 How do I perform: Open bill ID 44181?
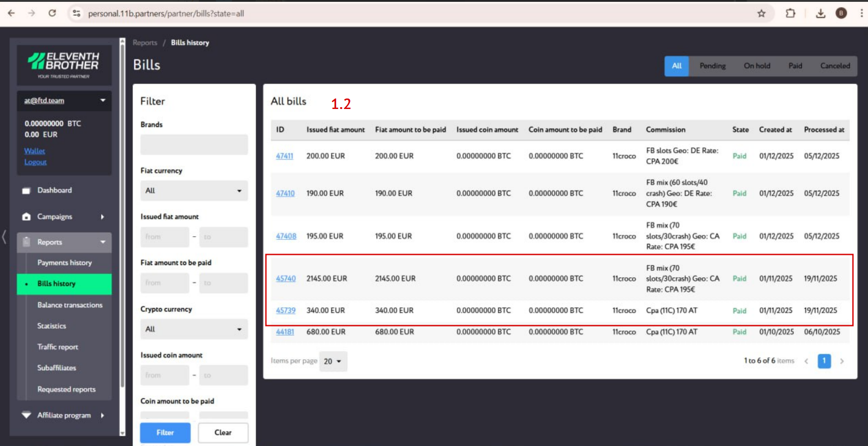[x=285, y=332]
